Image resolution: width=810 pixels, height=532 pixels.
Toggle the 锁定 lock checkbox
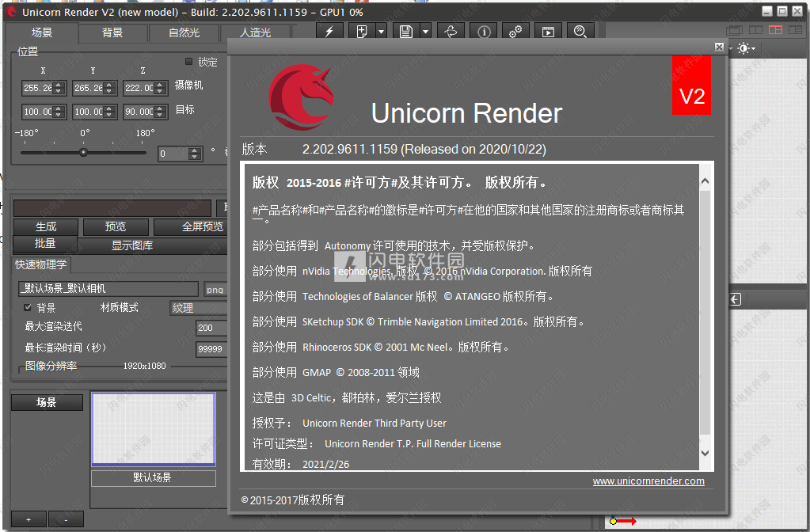188,62
